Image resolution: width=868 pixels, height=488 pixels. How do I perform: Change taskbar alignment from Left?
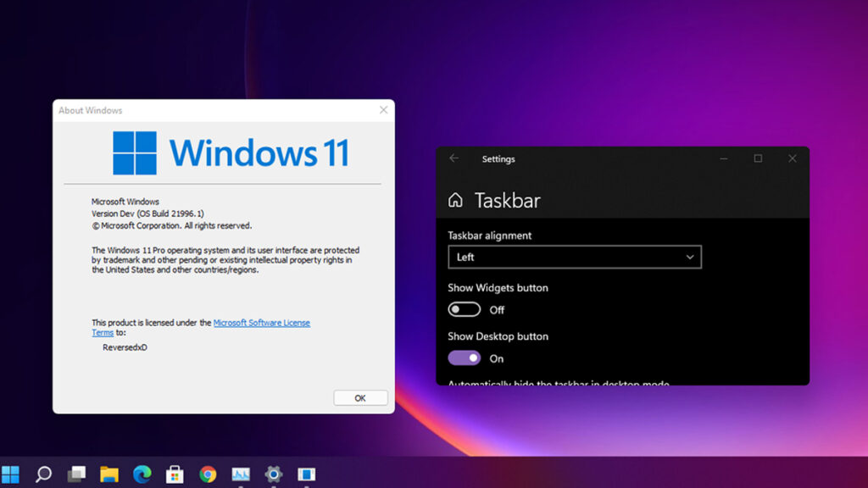click(x=575, y=257)
